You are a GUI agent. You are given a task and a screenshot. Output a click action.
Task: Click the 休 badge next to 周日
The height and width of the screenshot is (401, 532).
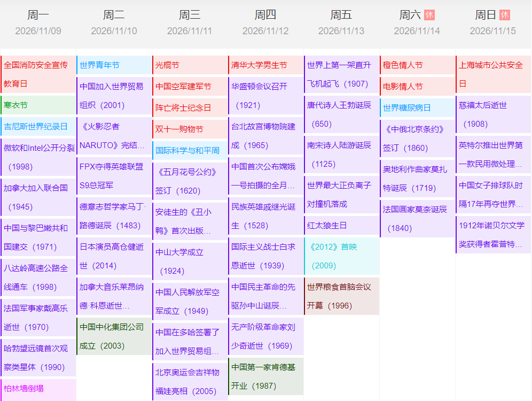pyautogui.click(x=505, y=15)
